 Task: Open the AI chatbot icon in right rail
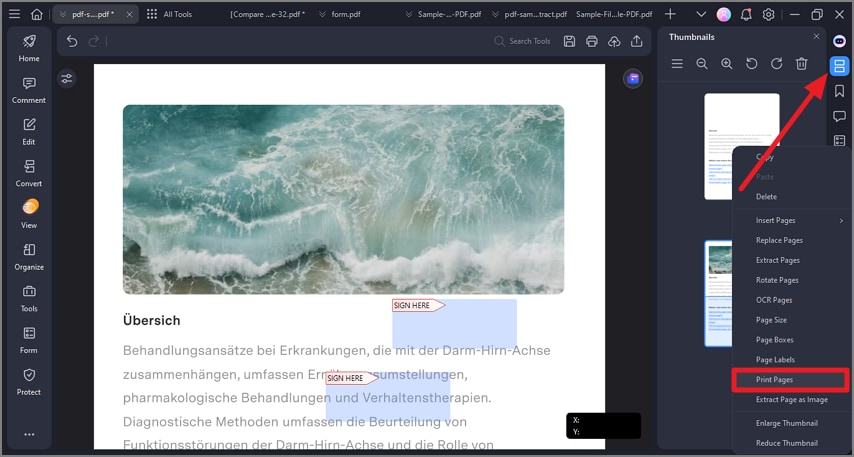tap(839, 41)
